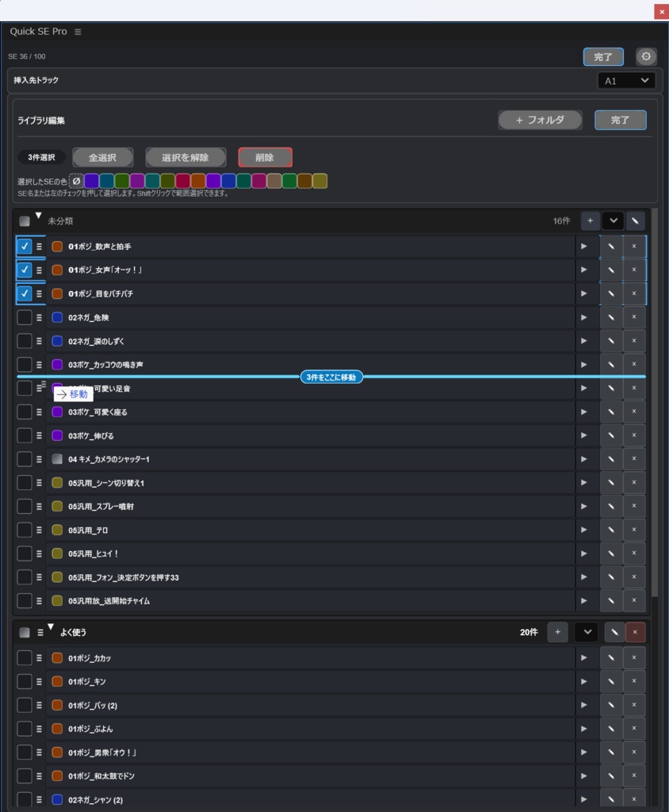This screenshot has height=812, width=669.
Task: Add an SE to よく使う folder with plus
Action: click(558, 632)
